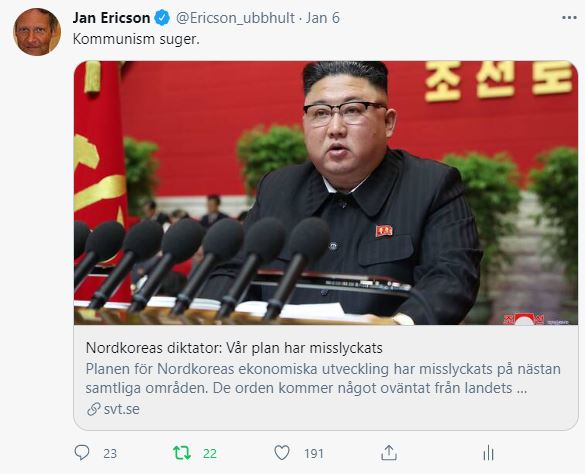585x474 pixels.
Task: Like the tweet with heart icon
Action: point(282,453)
